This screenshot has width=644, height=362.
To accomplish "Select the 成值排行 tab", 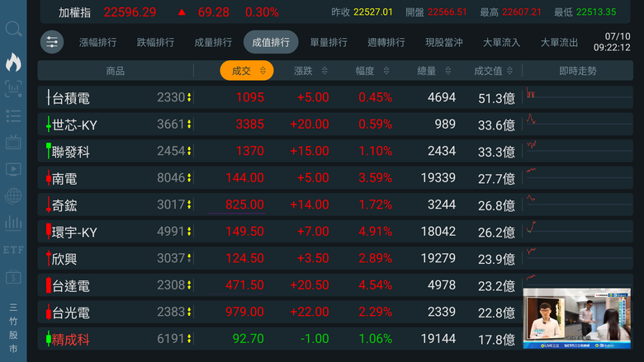I will pyautogui.click(x=271, y=42).
